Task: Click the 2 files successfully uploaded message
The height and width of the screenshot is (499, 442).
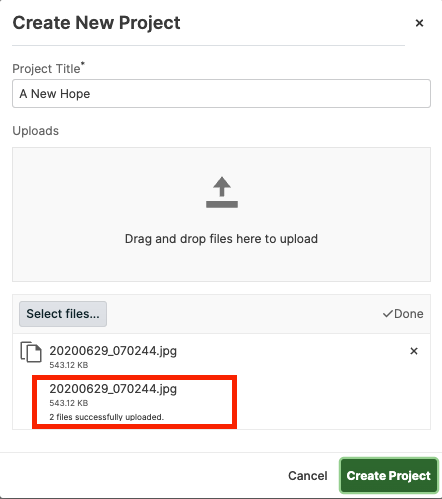Action: (x=107, y=417)
